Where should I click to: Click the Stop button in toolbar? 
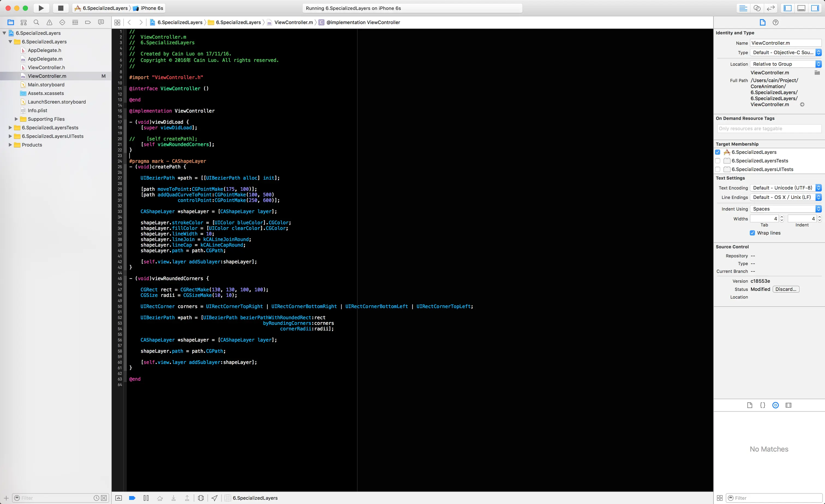pos(61,8)
